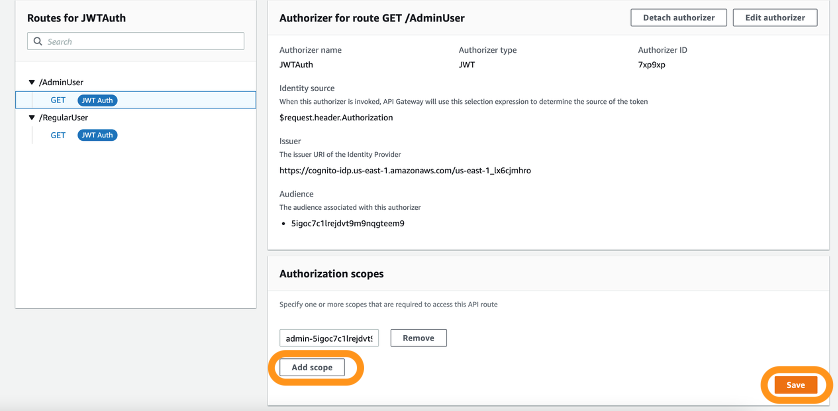The image size is (838, 411).
Task: Click the audience ID list entry
Action: pos(346,222)
